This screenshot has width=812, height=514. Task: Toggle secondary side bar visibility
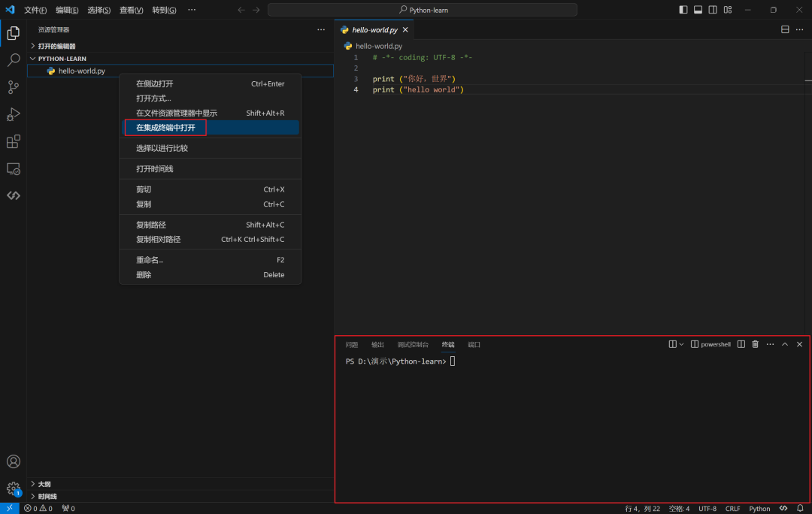713,10
